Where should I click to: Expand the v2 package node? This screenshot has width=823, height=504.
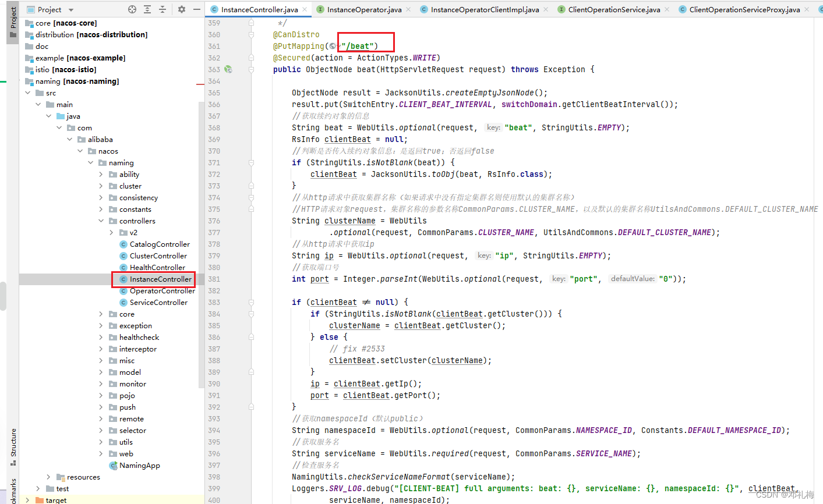[112, 232]
